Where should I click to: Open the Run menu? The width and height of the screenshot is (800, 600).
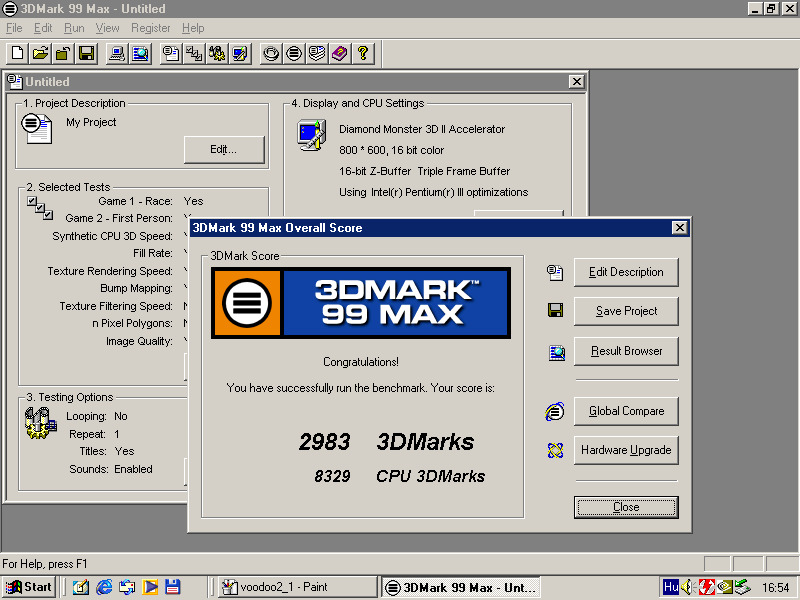coord(74,28)
